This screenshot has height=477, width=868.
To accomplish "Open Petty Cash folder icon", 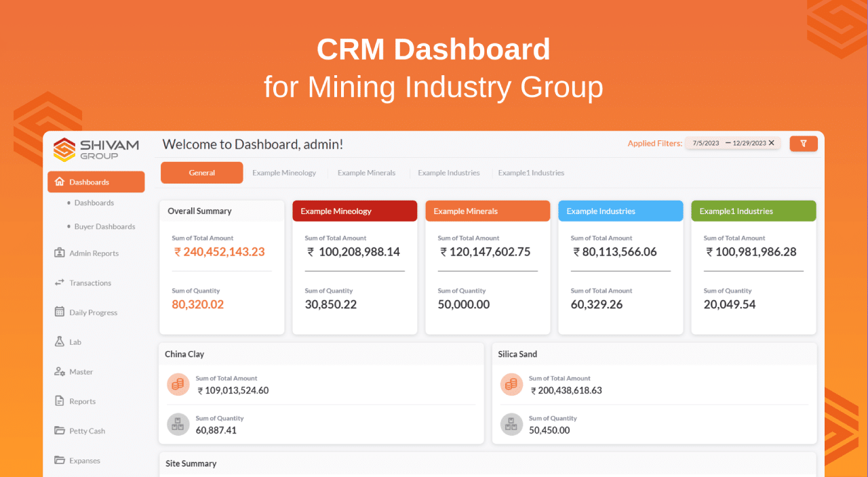I will pyautogui.click(x=61, y=430).
